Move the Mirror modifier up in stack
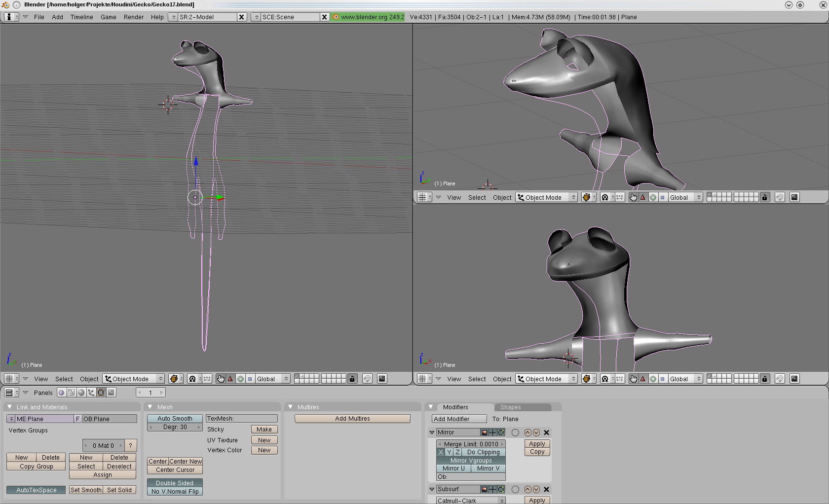This screenshot has width=829, height=504. (528, 432)
